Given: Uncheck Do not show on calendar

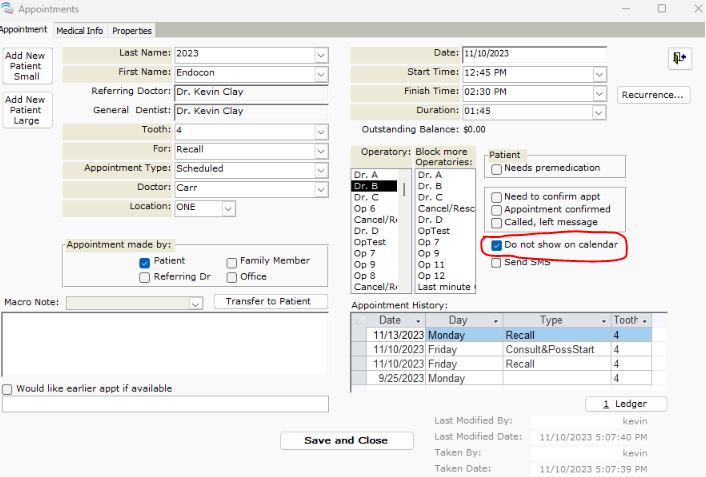Looking at the screenshot, I should [497, 245].
